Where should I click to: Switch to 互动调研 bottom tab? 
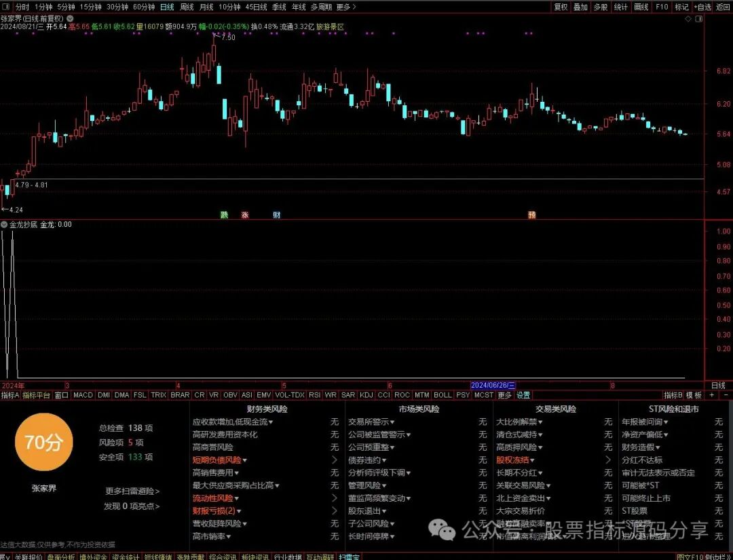pos(320,557)
